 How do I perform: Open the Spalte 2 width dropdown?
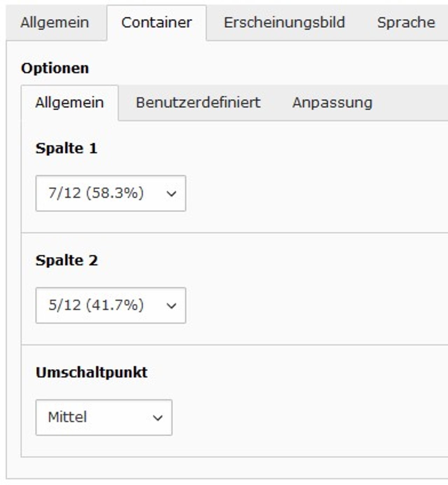(111, 305)
